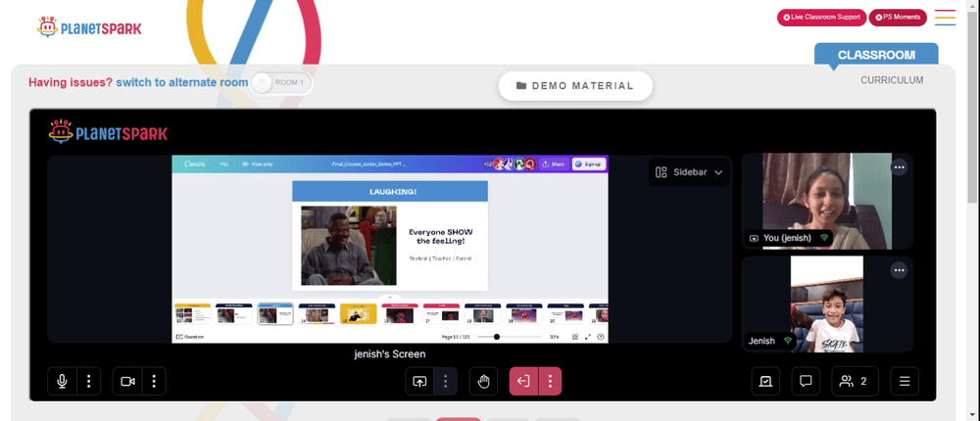Click the Duration button in Canva footer
Screen dimensions: 980x421
coord(191,337)
